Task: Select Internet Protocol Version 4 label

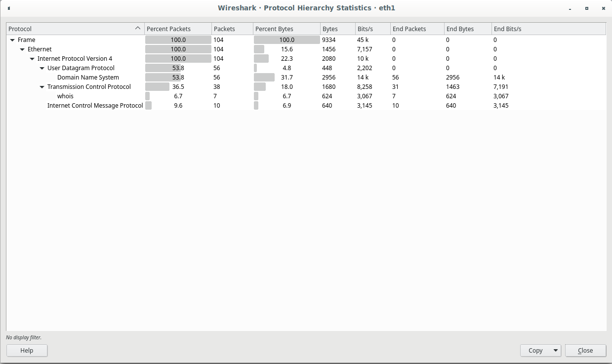Action: click(75, 59)
